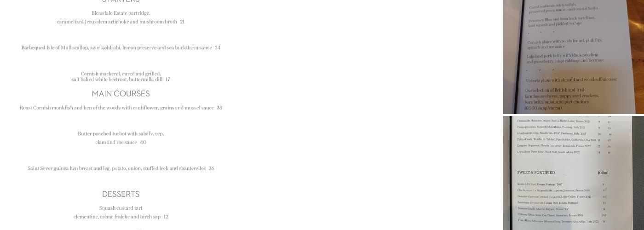Click the Cornish mackerel, cured and grilled text

tap(121, 74)
